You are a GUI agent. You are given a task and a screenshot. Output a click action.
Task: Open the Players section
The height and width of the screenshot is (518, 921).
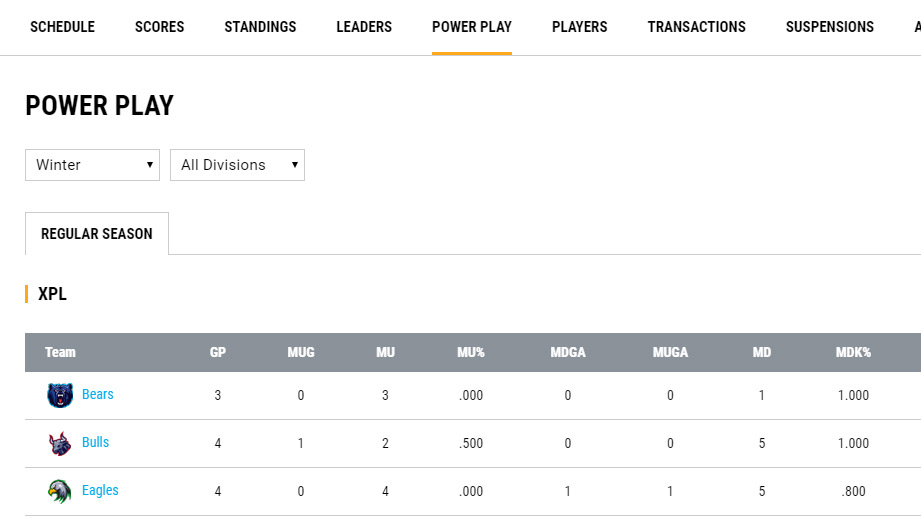[x=580, y=27]
